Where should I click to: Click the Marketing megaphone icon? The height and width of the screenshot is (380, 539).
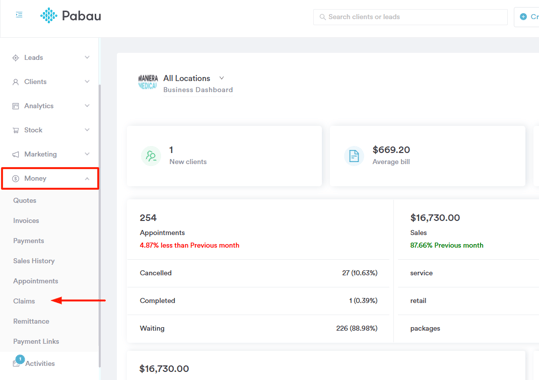click(15, 154)
